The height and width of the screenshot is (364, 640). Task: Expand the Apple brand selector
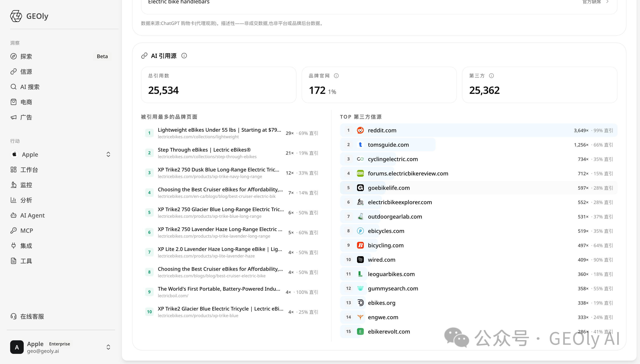(108, 155)
